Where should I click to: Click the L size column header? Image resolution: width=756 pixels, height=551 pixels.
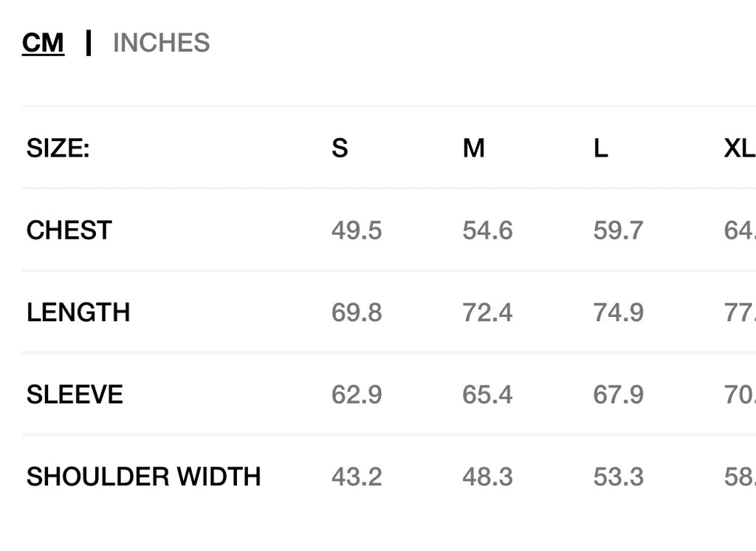click(600, 148)
